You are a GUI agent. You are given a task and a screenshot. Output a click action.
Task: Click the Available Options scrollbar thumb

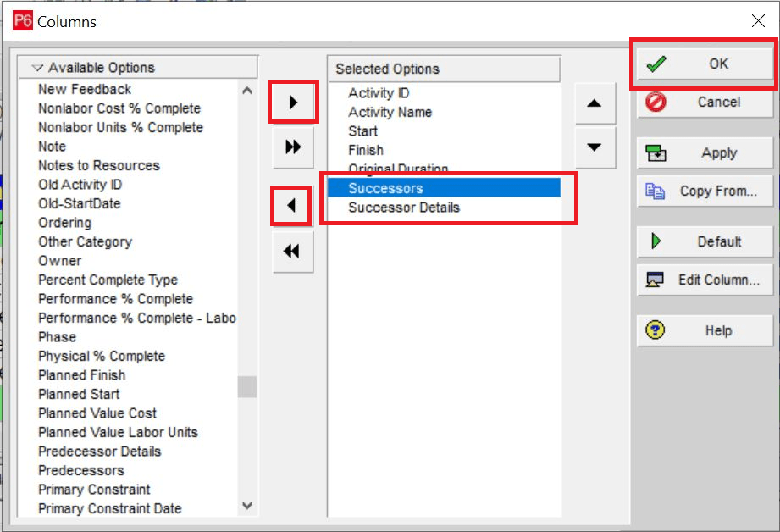(x=247, y=386)
